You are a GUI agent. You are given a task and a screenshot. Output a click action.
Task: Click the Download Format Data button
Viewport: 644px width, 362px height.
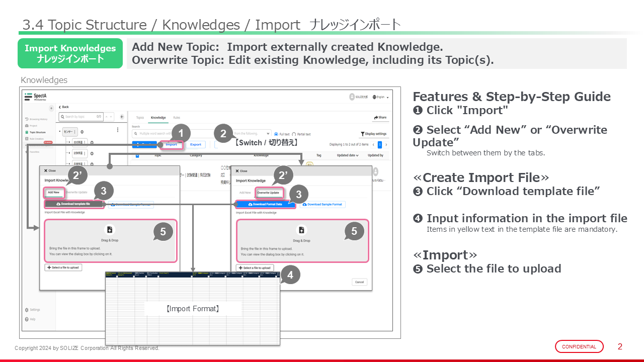pyautogui.click(x=266, y=205)
